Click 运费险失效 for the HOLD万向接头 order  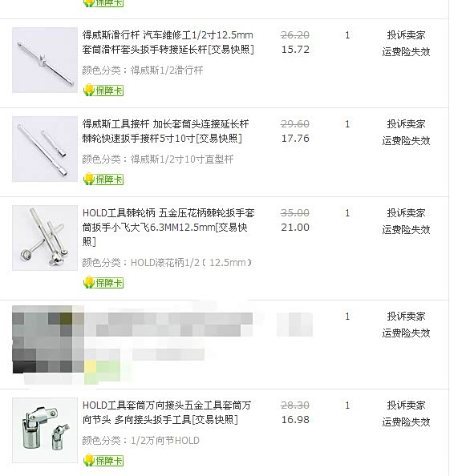(x=406, y=422)
